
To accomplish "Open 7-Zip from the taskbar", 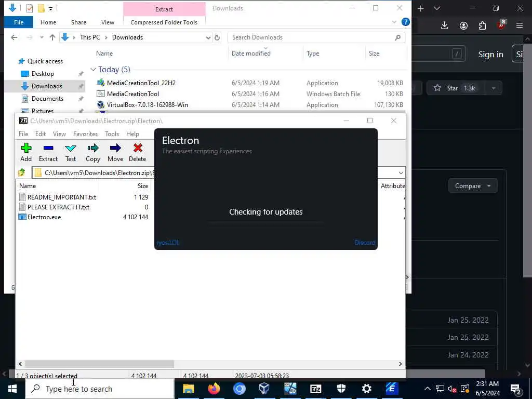I will click(x=315, y=389).
